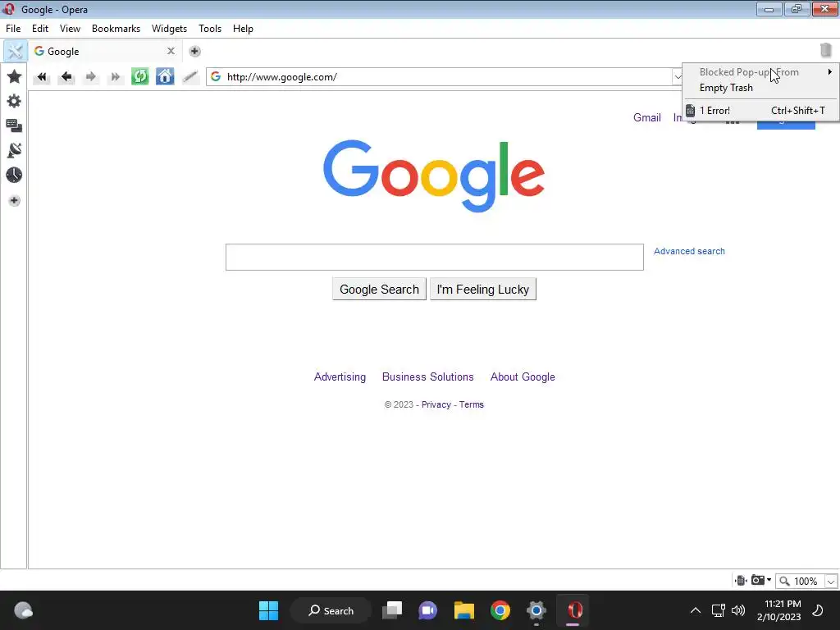Go back one page
Screen dimensions: 840x630
pyautogui.click(x=66, y=77)
